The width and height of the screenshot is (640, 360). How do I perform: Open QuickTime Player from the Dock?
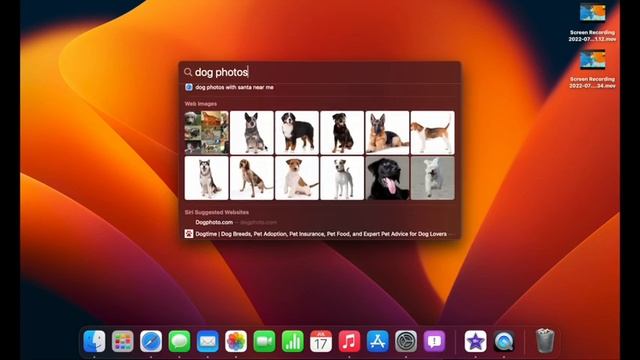coord(504,341)
